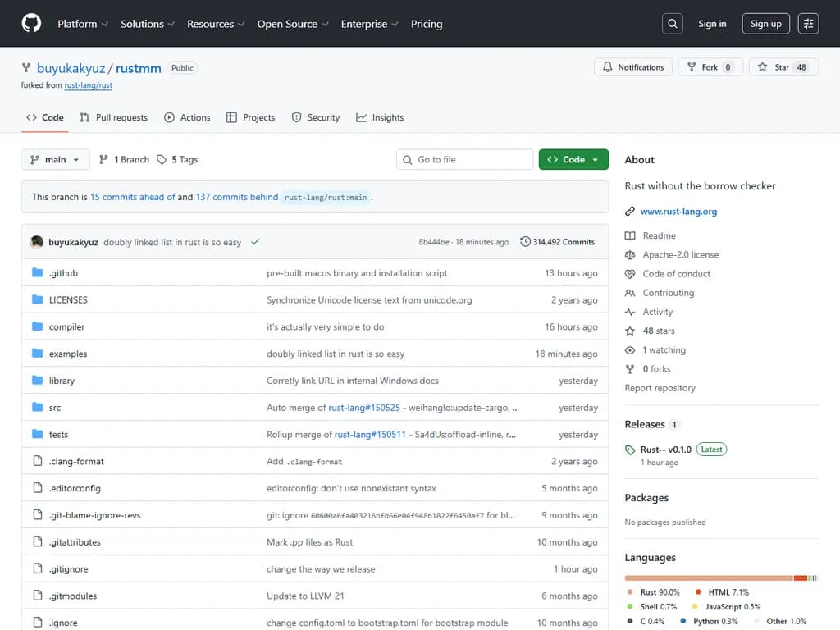Expand the Platform menu in header
The height and width of the screenshot is (630, 840).
[x=82, y=24]
